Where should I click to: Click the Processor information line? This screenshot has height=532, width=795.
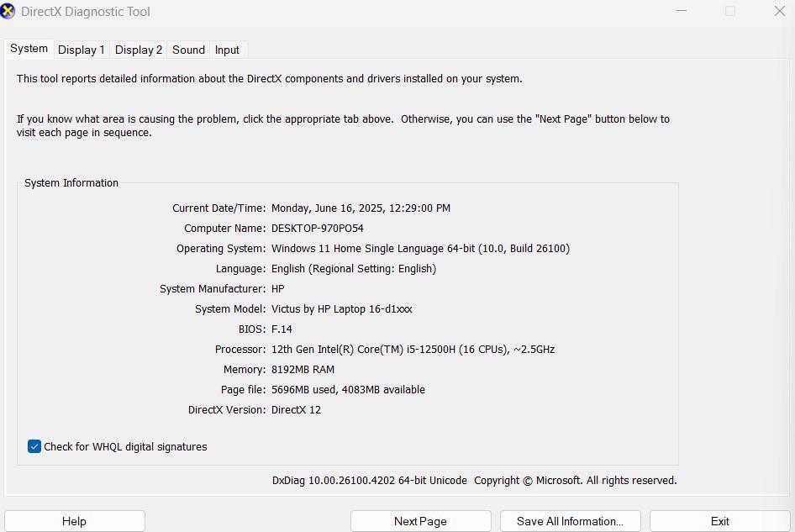pyautogui.click(x=412, y=349)
